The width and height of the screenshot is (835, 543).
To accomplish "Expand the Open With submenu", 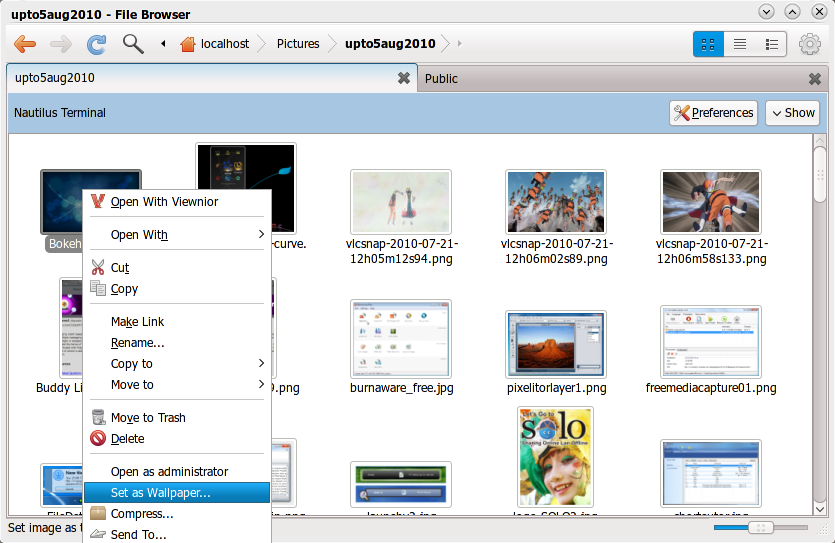I will [177, 235].
